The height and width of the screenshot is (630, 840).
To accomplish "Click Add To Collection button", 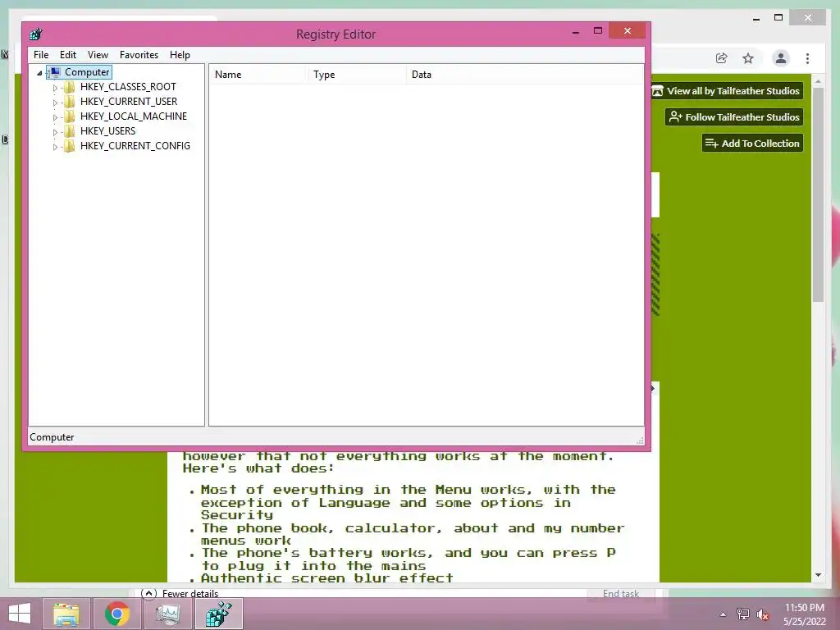I will click(x=752, y=143).
